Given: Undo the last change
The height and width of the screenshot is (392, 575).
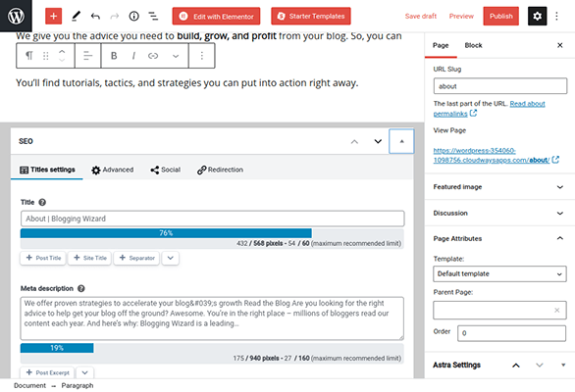Looking at the screenshot, I should pos(95,16).
